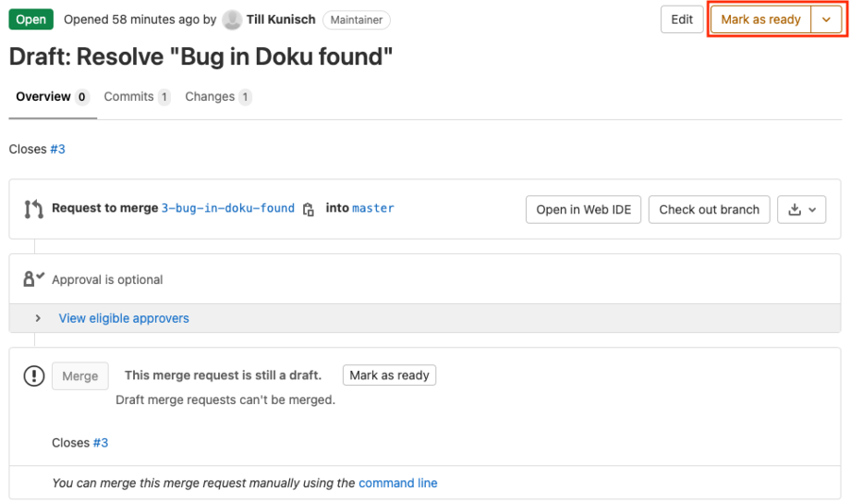This screenshot has height=504, width=850.
Task: Click Check out branch button
Action: (x=708, y=210)
